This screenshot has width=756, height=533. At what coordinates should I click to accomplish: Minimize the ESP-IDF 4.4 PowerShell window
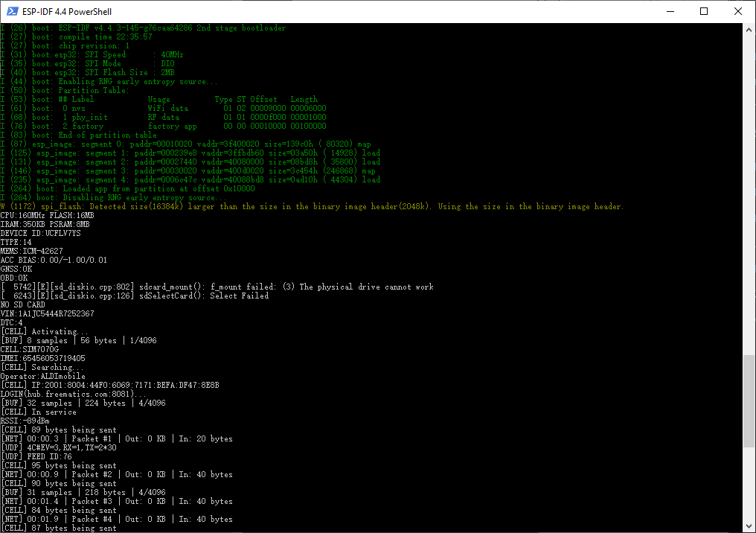[670, 11]
